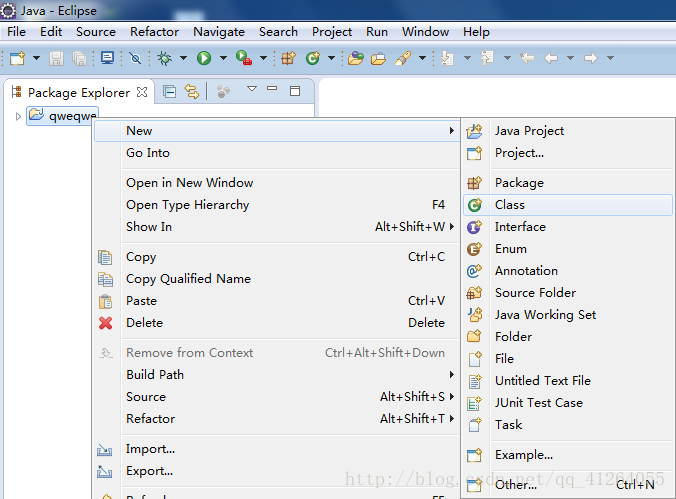Click Open Type Hierarchy in context menu

(x=277, y=205)
